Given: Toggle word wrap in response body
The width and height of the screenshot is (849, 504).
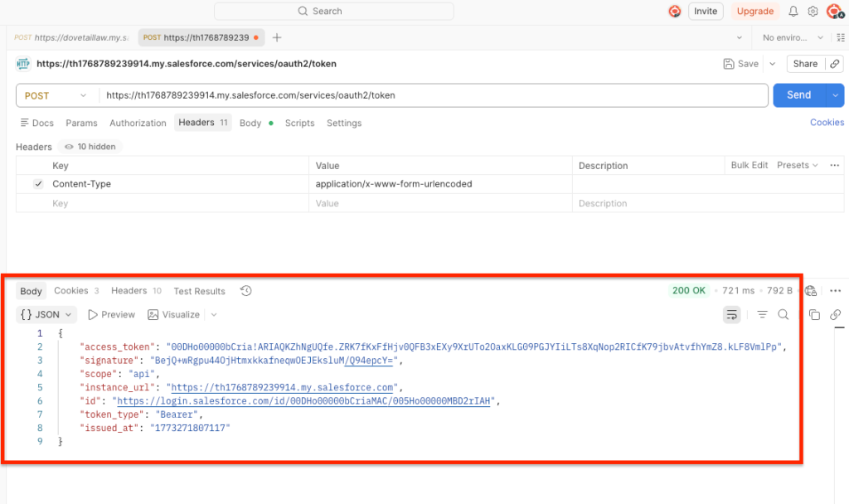Looking at the screenshot, I should (732, 315).
